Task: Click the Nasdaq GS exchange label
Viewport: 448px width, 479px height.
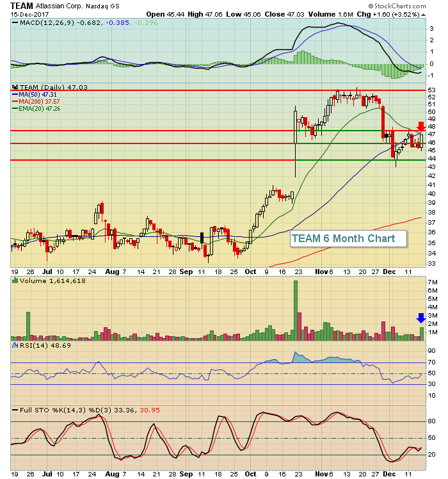Action: [x=102, y=6]
